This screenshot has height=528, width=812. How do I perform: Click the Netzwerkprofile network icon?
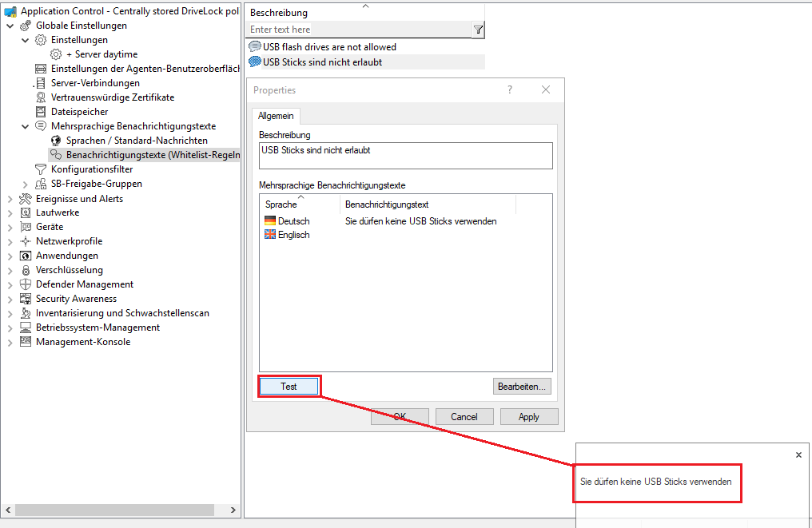click(26, 241)
